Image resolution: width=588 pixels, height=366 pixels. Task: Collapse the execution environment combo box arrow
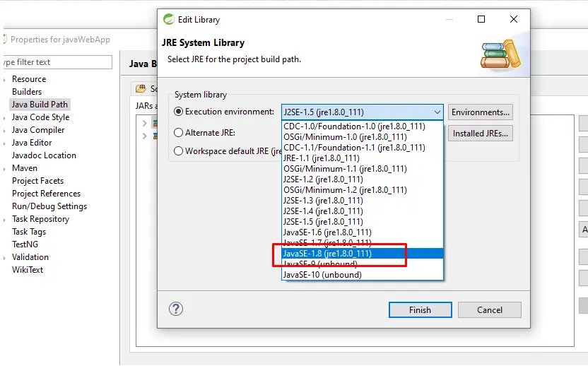pyautogui.click(x=437, y=112)
